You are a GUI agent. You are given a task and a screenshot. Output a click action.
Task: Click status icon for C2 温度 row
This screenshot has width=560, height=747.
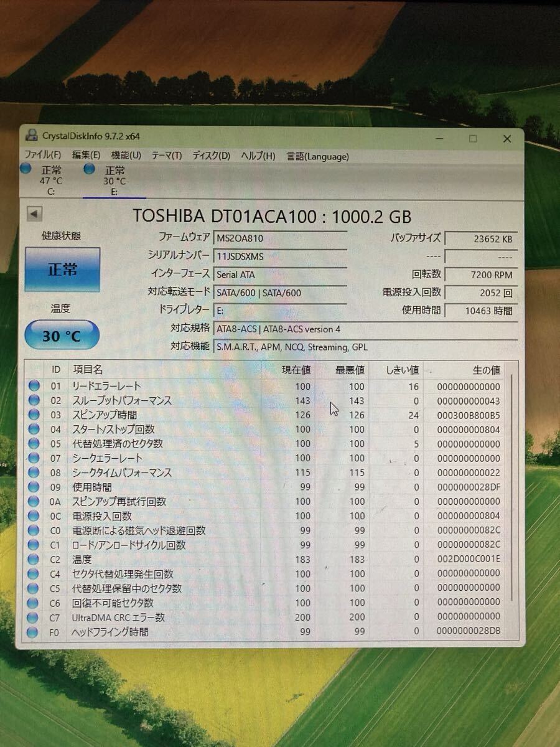pos(34,559)
